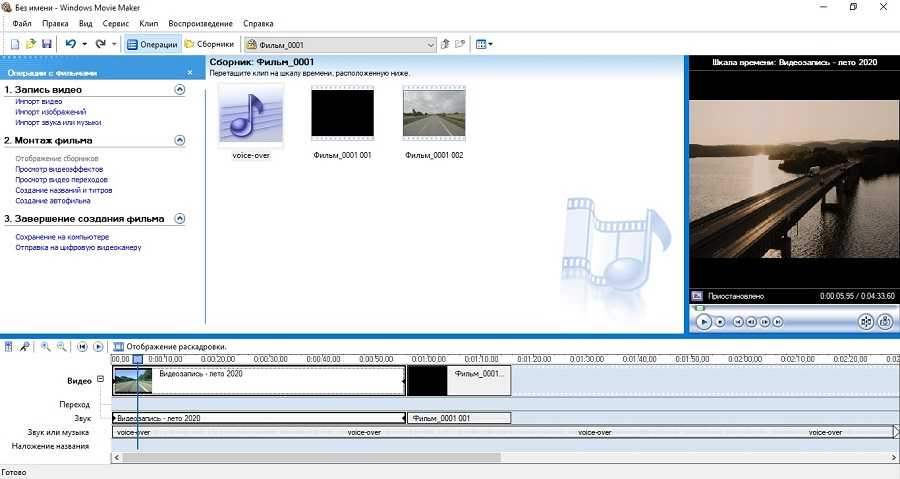Click the Take picture camera icon

tap(885, 322)
